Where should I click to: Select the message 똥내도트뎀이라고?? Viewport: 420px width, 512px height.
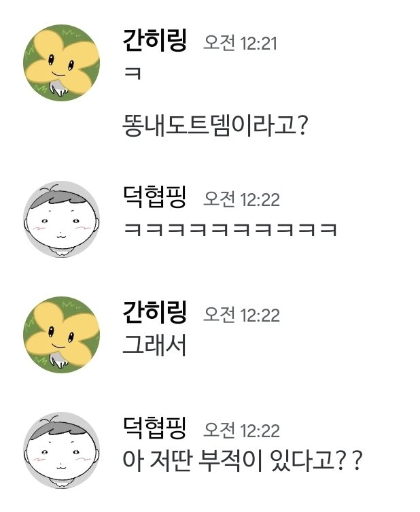click(x=215, y=125)
